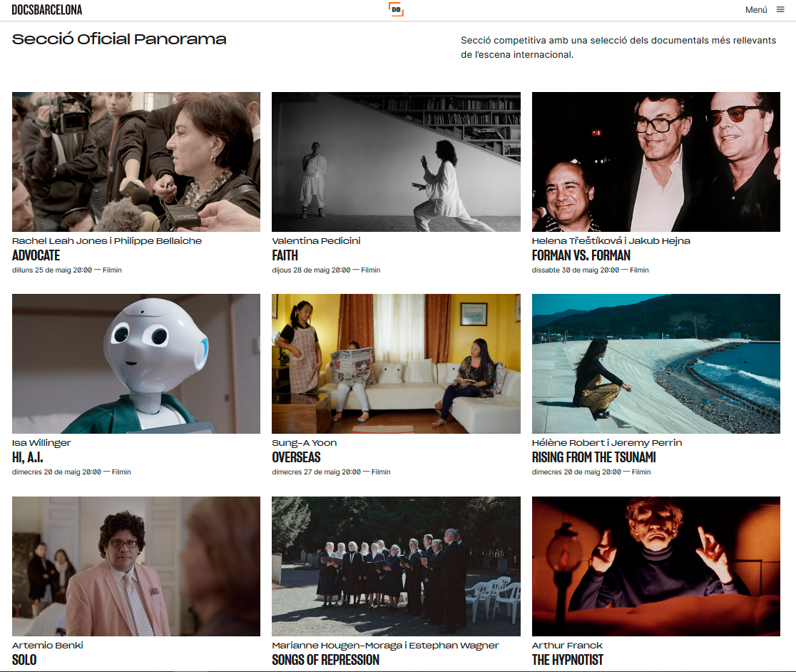Click the Menú text label

point(755,10)
